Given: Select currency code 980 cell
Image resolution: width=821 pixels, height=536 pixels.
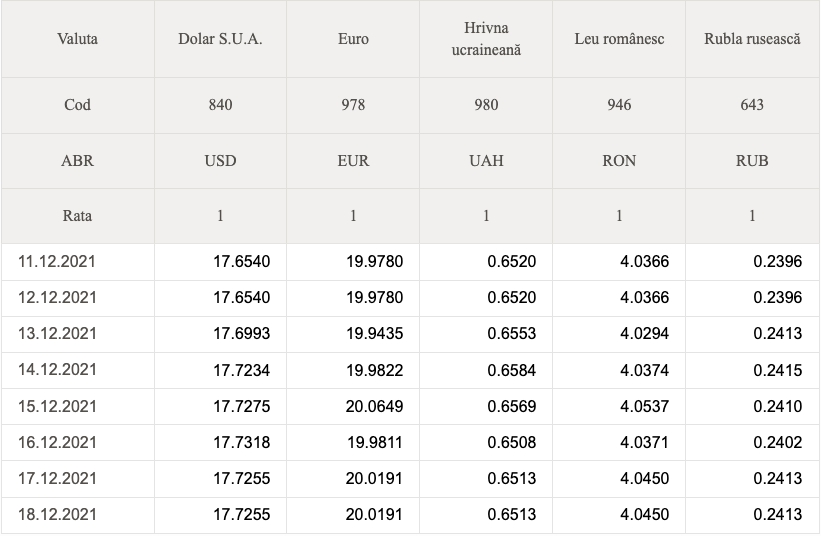Looking at the screenshot, I should pyautogui.click(x=486, y=105).
